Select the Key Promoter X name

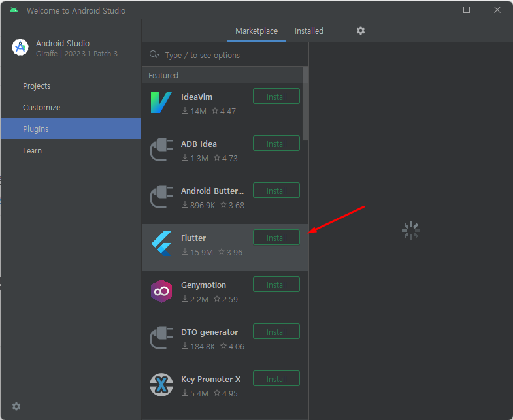tap(210, 380)
